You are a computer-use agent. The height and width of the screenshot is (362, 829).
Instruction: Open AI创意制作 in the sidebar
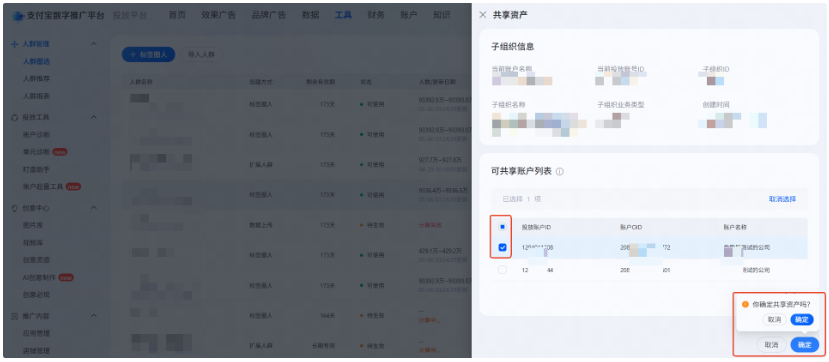[x=40, y=277]
